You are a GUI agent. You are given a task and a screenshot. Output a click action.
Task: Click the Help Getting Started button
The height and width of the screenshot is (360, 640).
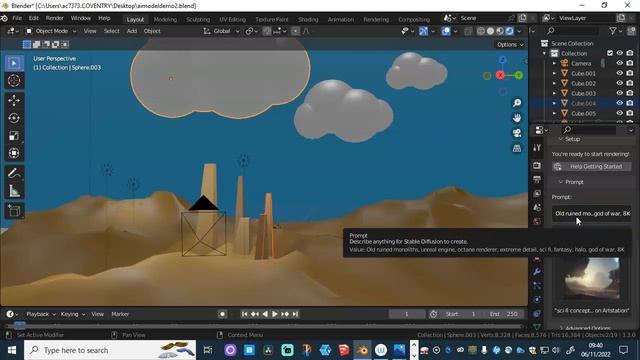591,167
